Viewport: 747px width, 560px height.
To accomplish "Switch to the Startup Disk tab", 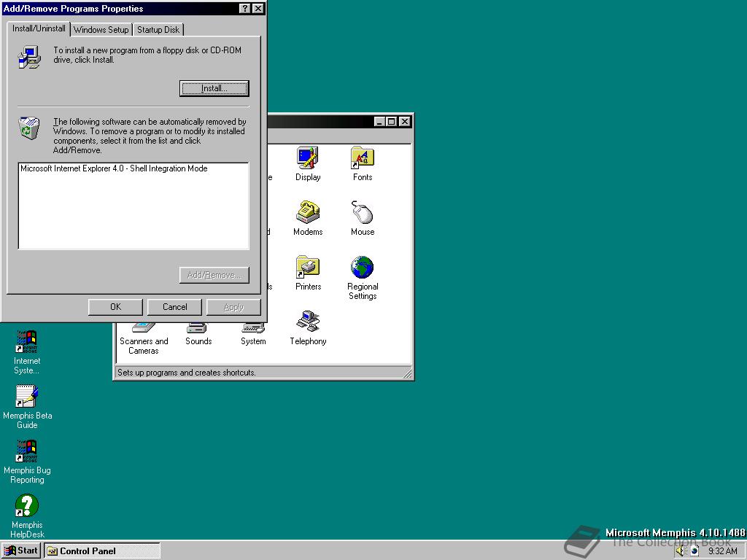I will point(158,29).
